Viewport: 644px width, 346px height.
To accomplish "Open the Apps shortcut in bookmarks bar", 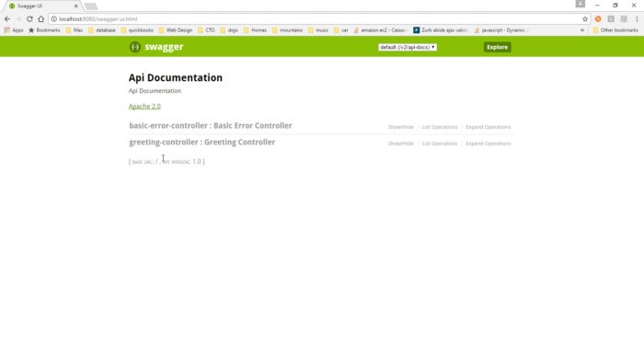I will (14, 30).
